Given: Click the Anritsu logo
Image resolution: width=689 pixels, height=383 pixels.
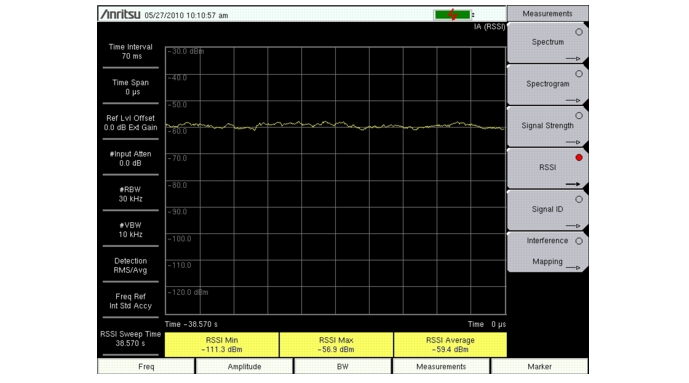Looking at the screenshot, I should pos(120,14).
